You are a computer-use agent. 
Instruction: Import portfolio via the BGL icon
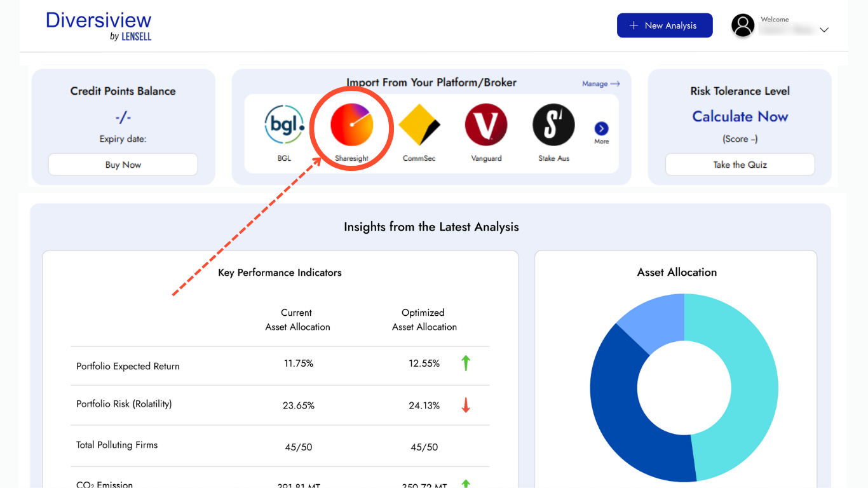point(284,124)
